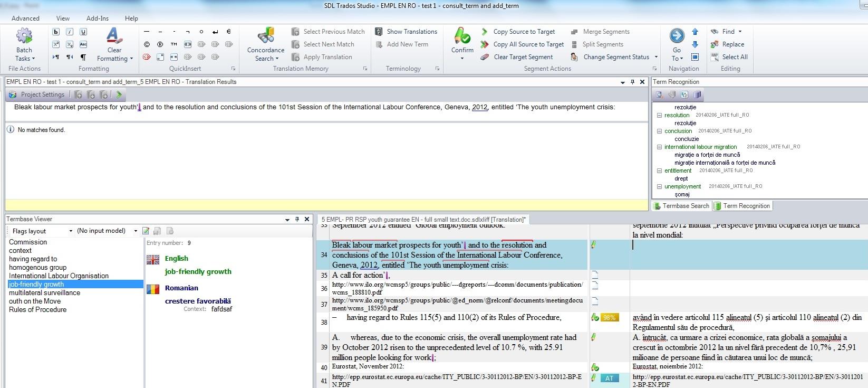Expand QuickInsert group dialog launcher

[233, 69]
